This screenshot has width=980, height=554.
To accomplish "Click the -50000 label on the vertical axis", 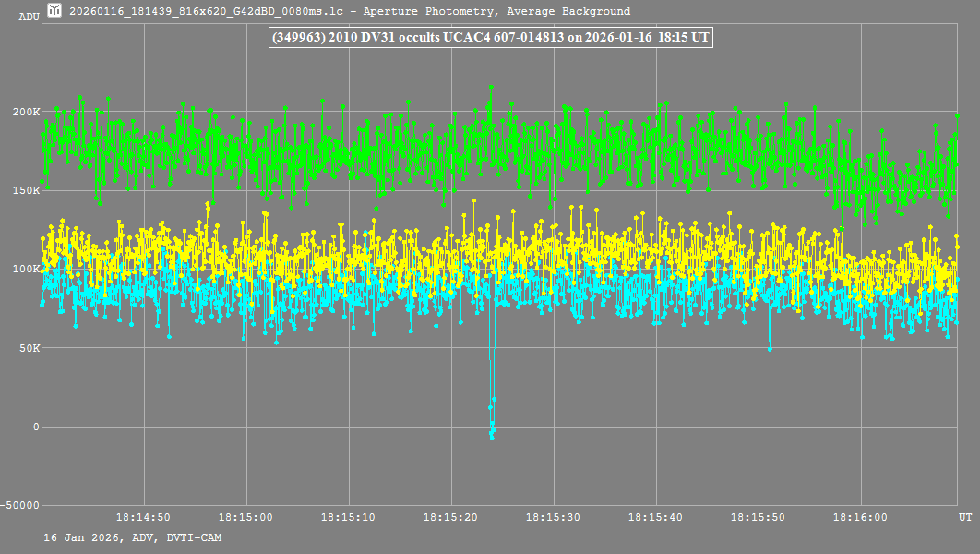I will tap(21, 505).
